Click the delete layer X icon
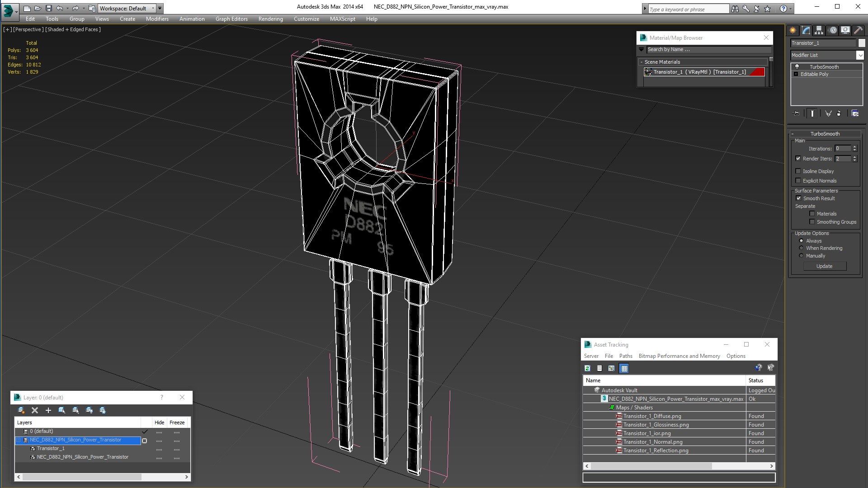Screen dimensions: 868x488 click(x=35, y=410)
